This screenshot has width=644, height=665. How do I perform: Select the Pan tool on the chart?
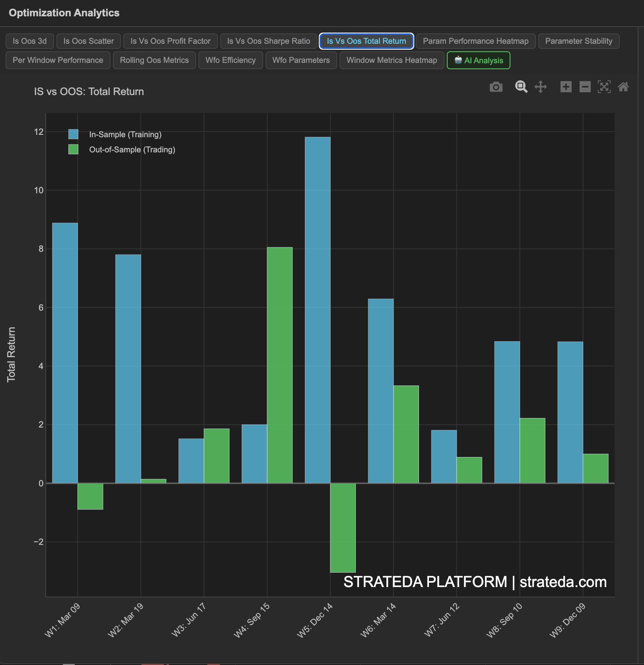(x=541, y=87)
